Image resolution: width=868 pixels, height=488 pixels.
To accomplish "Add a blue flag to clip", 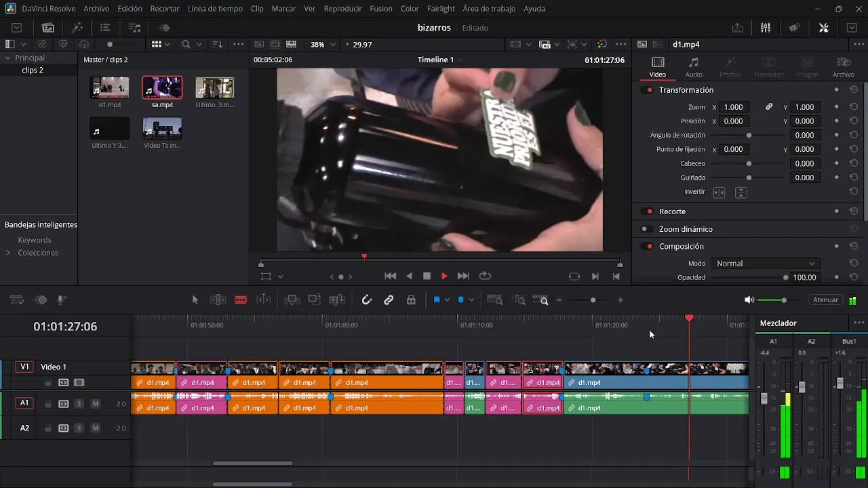I will (437, 300).
